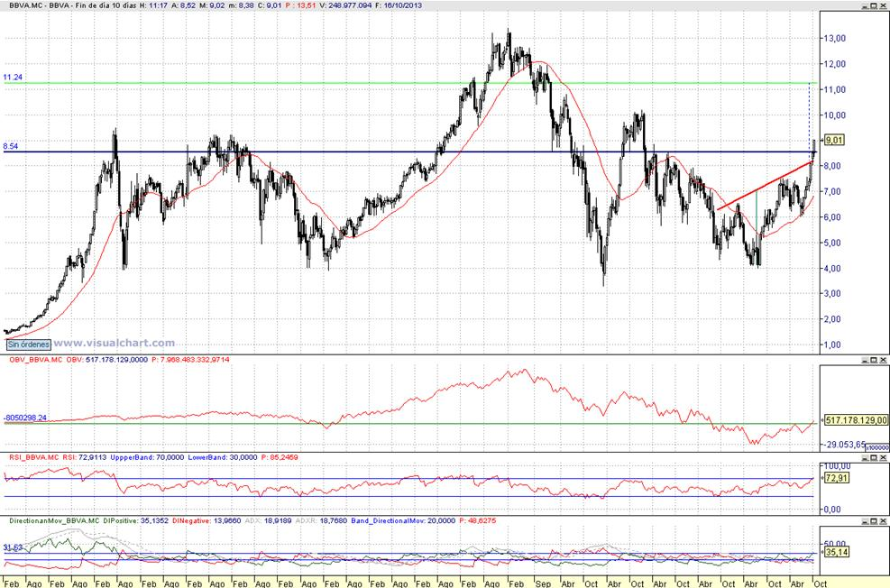890x588 pixels.
Task: Click the DIPositive: 35,1352 readout
Action: click(x=136, y=520)
